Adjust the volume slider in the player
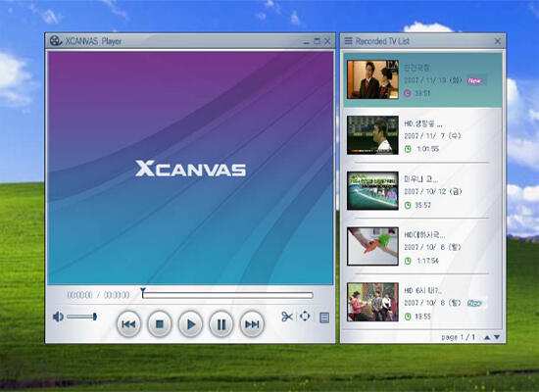 click(x=81, y=317)
